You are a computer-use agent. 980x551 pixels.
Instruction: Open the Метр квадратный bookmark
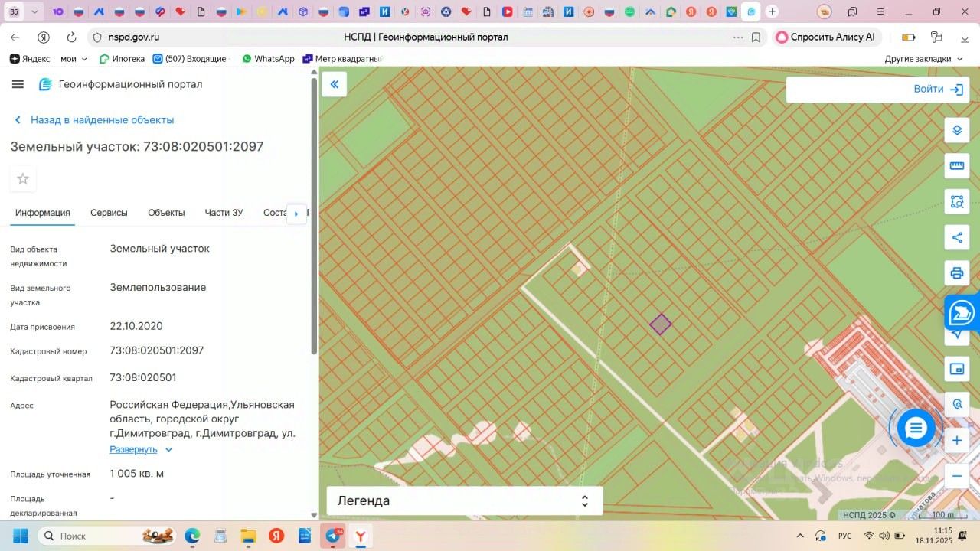[342, 59]
